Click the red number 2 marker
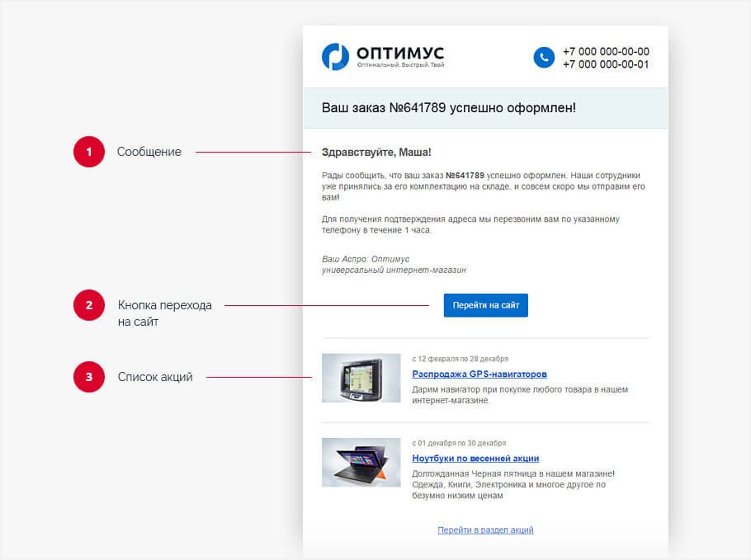751x560 pixels. 89,305
